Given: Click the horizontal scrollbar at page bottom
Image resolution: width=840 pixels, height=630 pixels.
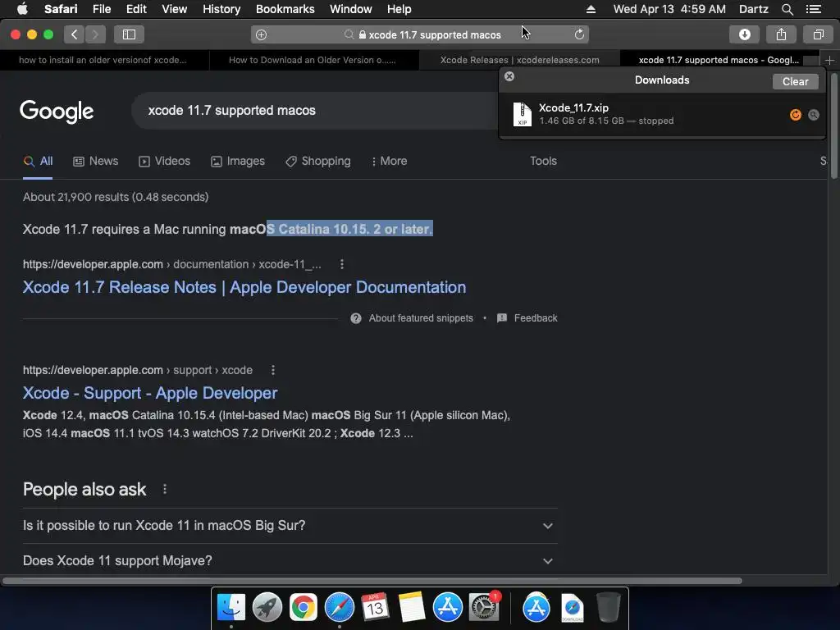Looking at the screenshot, I should click(372, 581).
